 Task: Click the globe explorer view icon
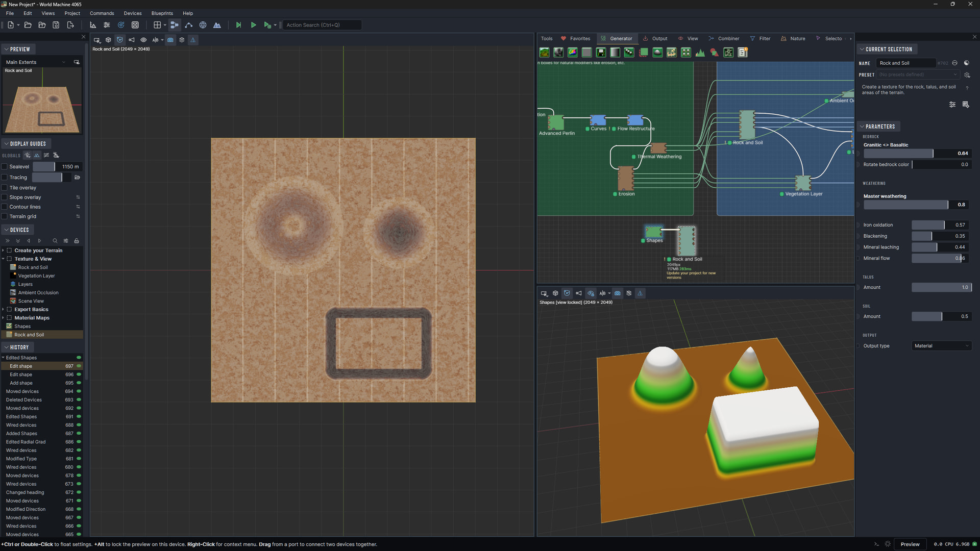tap(203, 25)
